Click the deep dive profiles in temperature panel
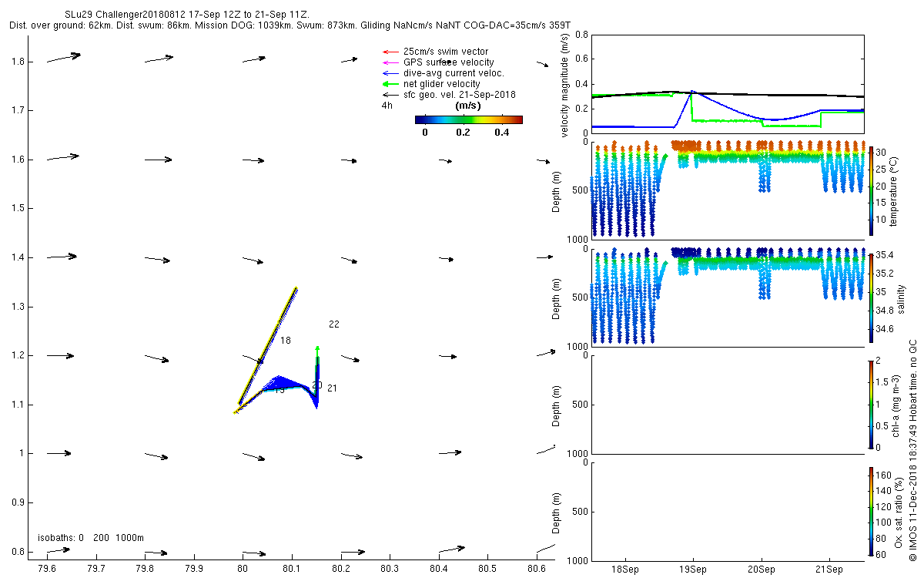 click(623, 189)
